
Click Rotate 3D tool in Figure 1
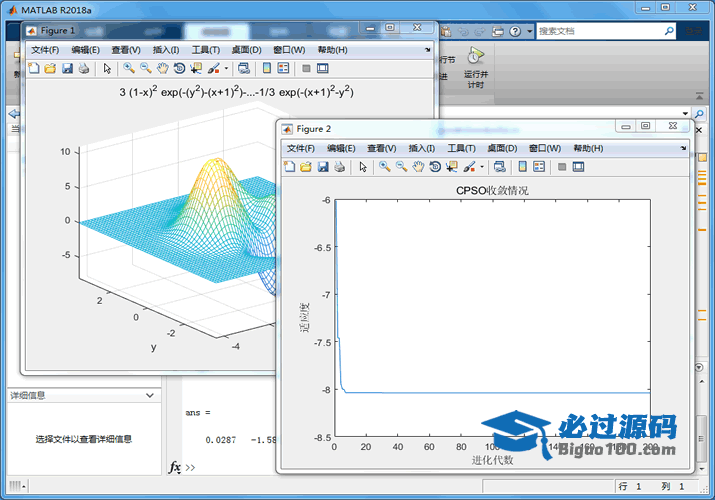[x=179, y=69]
